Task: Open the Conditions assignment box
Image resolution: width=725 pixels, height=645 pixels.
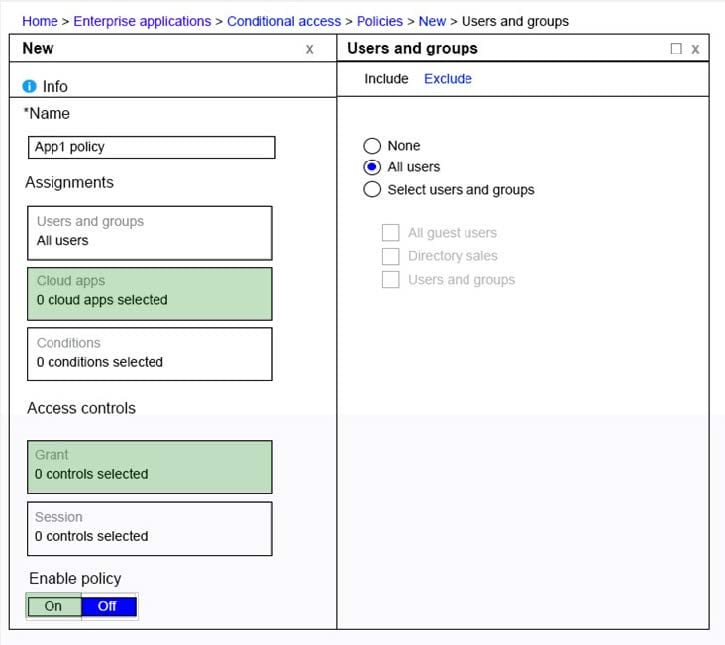Action: point(149,354)
